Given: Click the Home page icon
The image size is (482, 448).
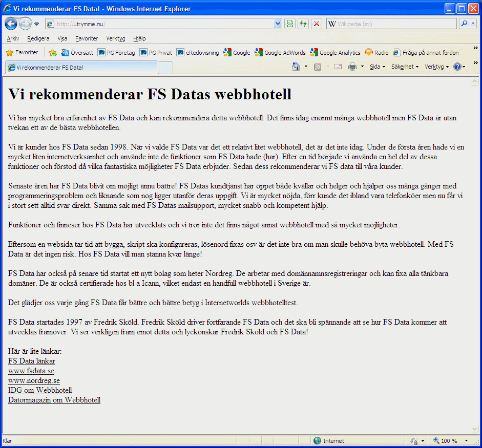Looking at the screenshot, I should pos(296,67).
